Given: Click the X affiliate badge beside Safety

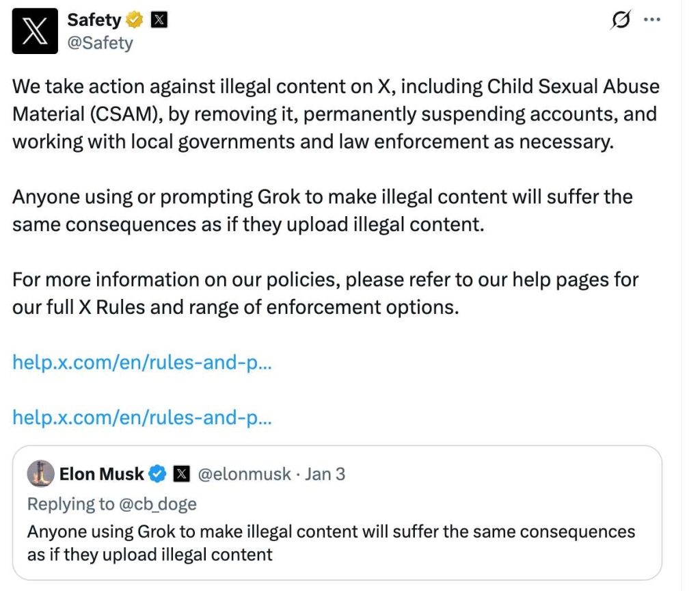Looking at the screenshot, I should (x=159, y=20).
